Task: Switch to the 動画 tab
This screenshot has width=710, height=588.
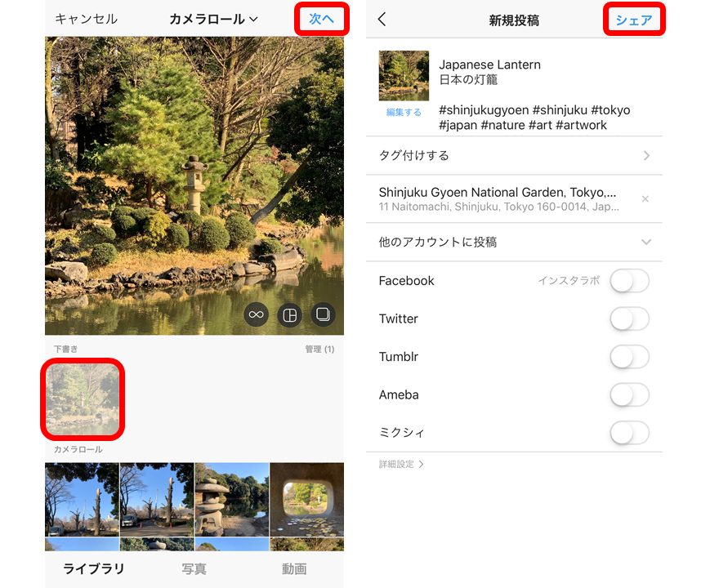Action: [294, 569]
